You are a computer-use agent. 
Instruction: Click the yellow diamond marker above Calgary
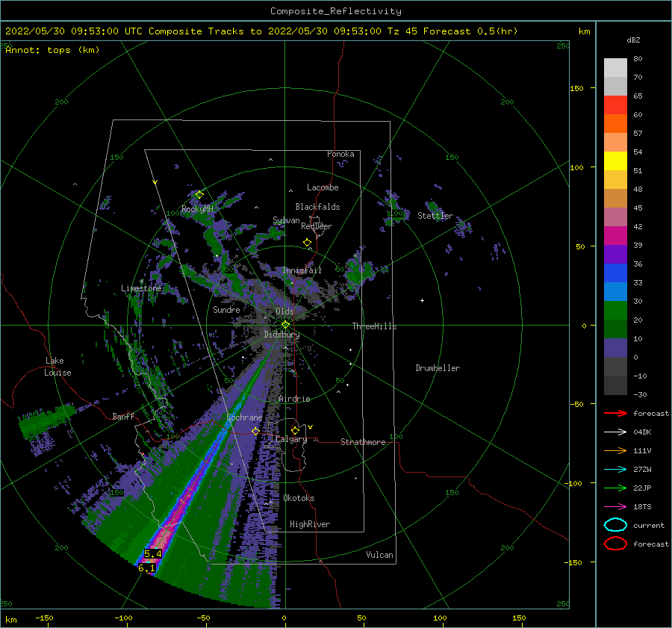(x=295, y=430)
